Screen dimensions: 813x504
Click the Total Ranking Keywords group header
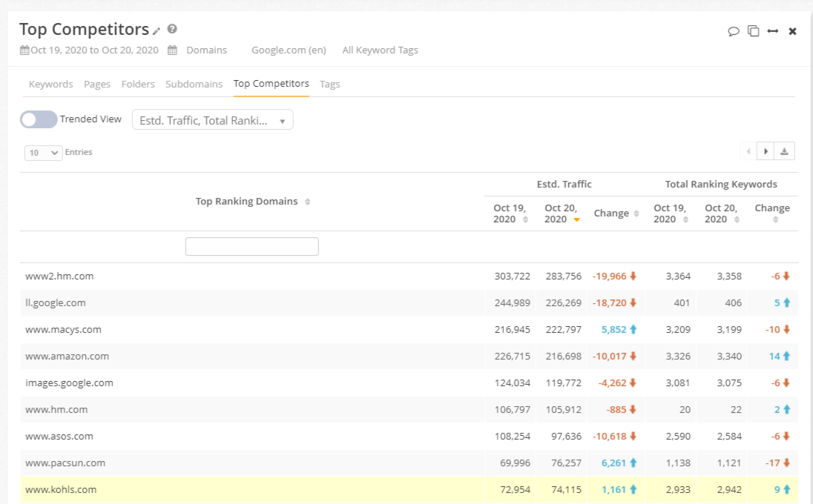click(721, 185)
